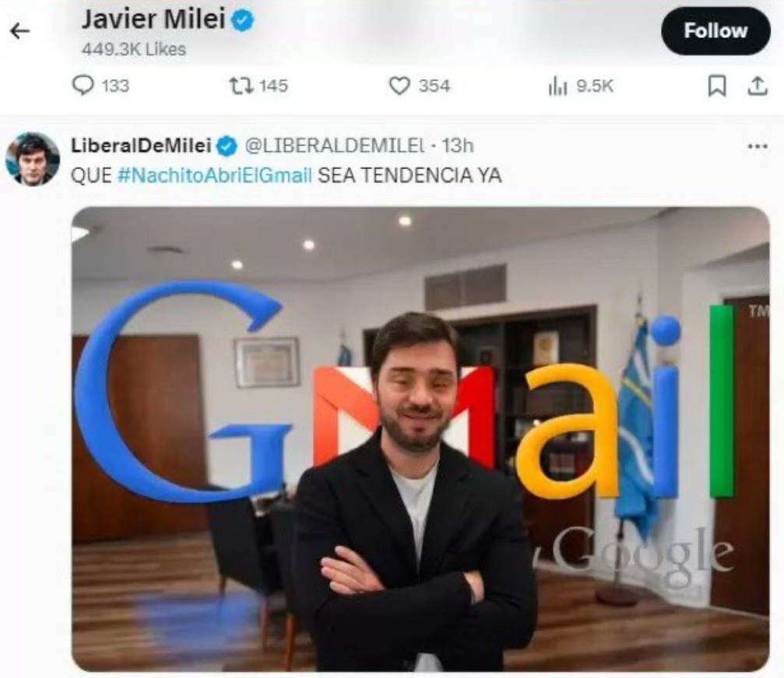Screen dimensions: 784x678
Task: Open the Gmail meme image
Action: (x=420, y=439)
